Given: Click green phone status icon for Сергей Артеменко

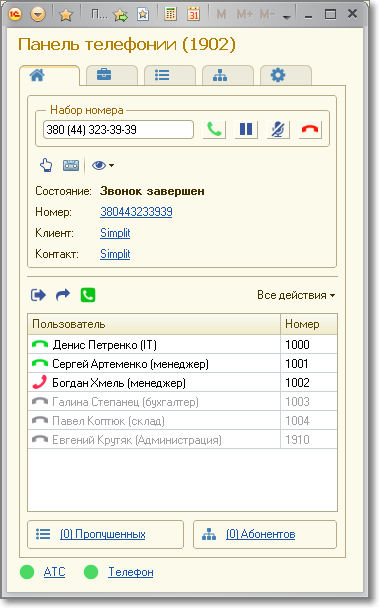Looking at the screenshot, I should (40, 364).
